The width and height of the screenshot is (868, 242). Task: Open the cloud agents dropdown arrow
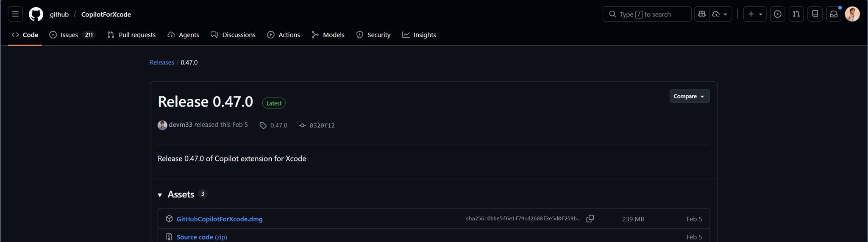coord(725,14)
